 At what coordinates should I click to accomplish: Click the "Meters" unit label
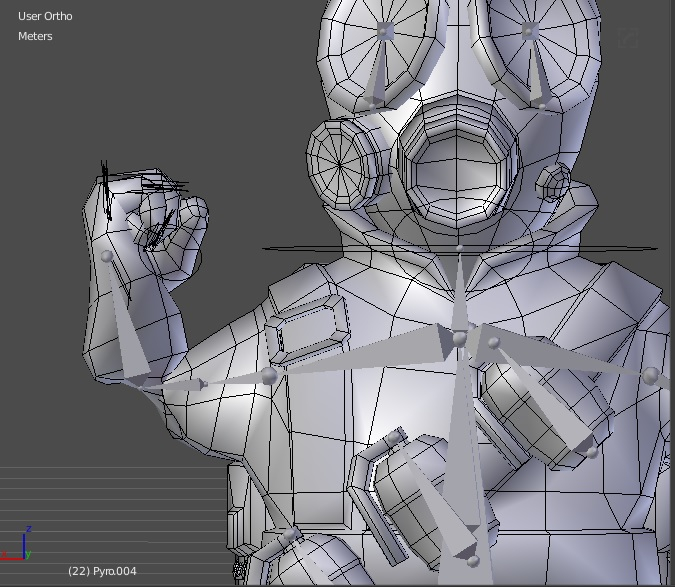click(35, 36)
